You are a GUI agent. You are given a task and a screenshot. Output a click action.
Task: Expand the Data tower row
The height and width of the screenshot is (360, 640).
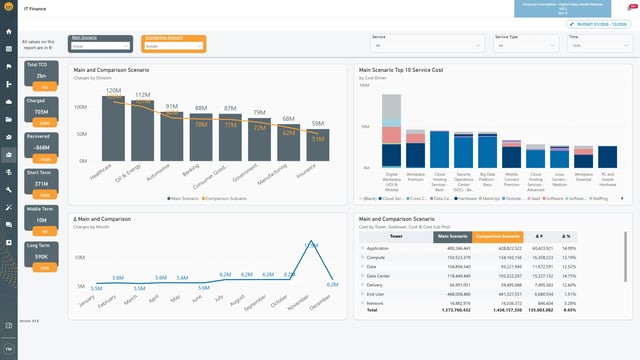point(362,267)
